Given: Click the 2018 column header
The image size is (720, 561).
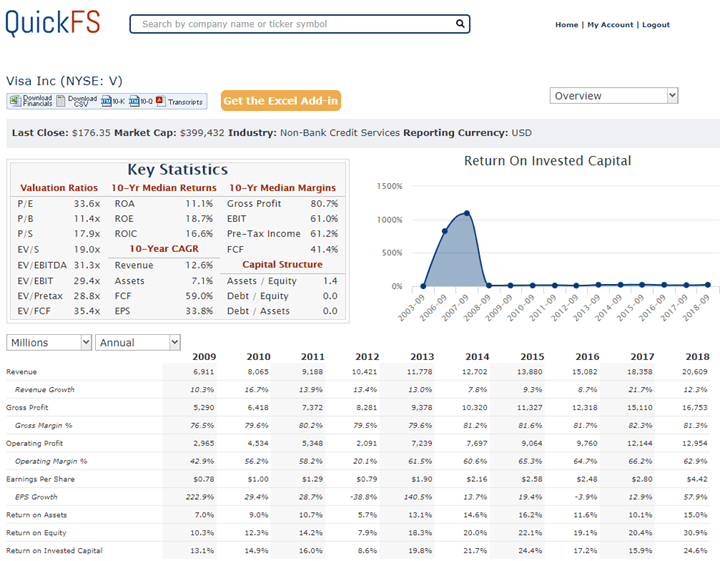Looking at the screenshot, I should tap(696, 356).
